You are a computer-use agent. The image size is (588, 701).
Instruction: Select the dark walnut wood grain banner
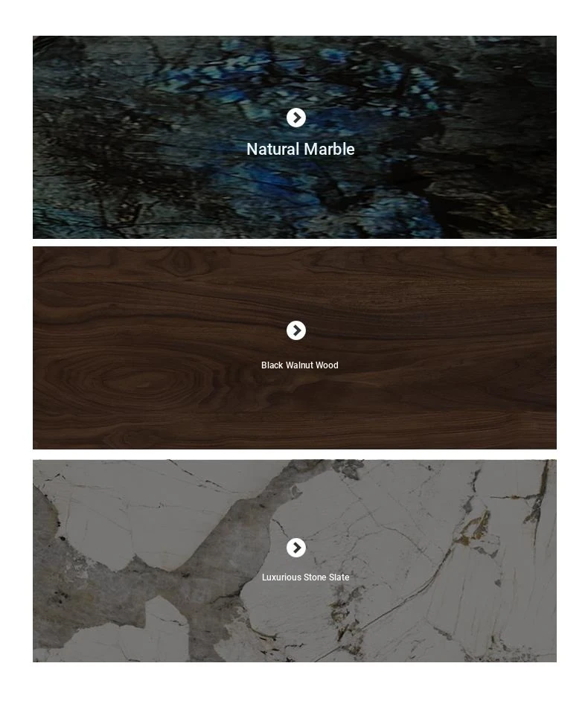pos(295,348)
